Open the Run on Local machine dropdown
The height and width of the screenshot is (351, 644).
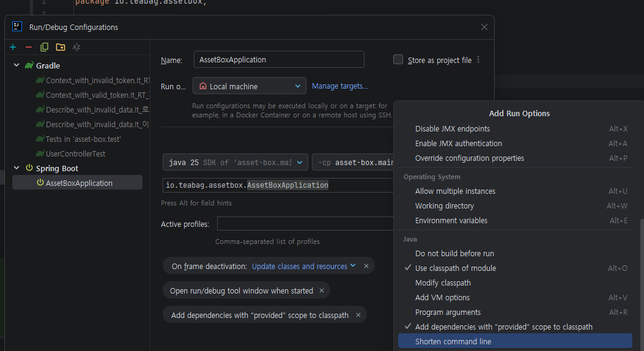tap(250, 86)
